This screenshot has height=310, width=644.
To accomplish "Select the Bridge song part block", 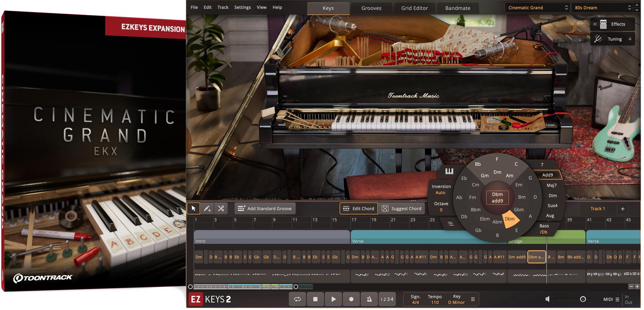I will [x=546, y=237].
